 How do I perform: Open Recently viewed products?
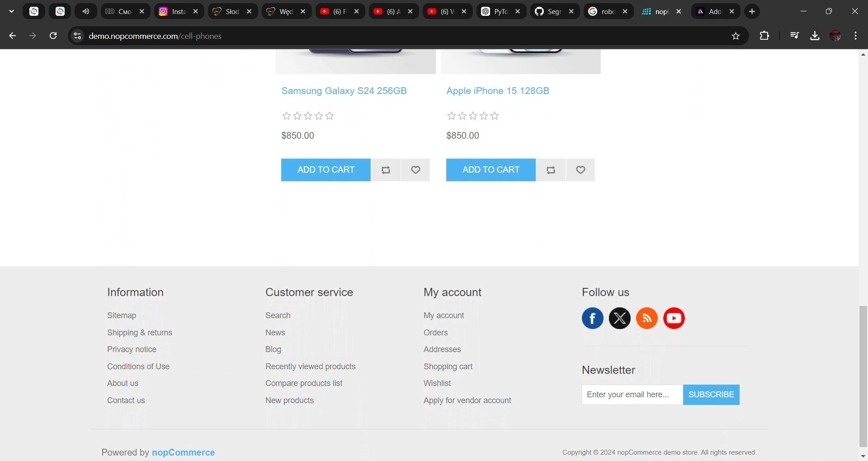[311, 367]
